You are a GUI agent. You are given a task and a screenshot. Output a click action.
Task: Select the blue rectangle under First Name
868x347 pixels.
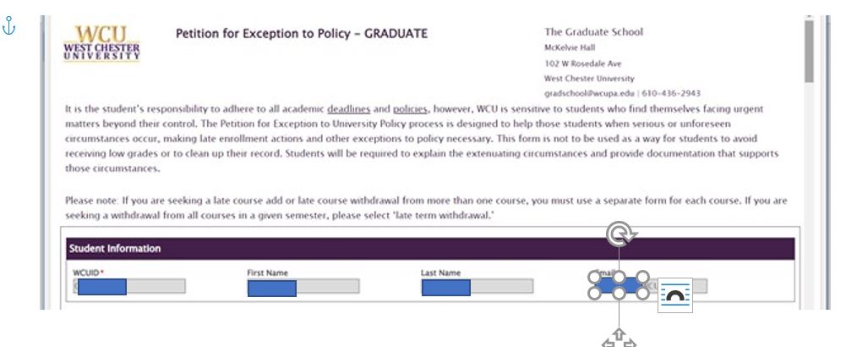click(x=272, y=289)
